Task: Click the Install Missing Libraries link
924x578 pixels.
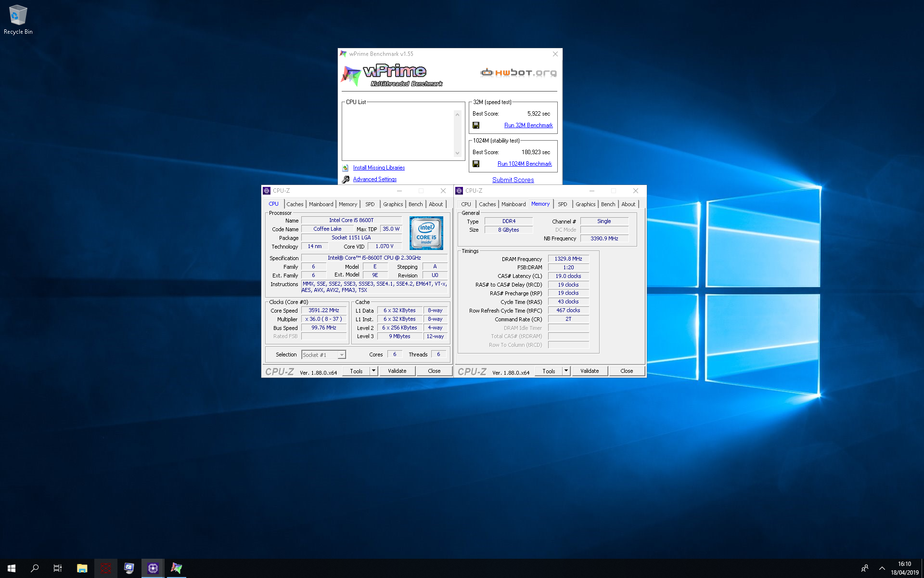Action: coord(379,168)
